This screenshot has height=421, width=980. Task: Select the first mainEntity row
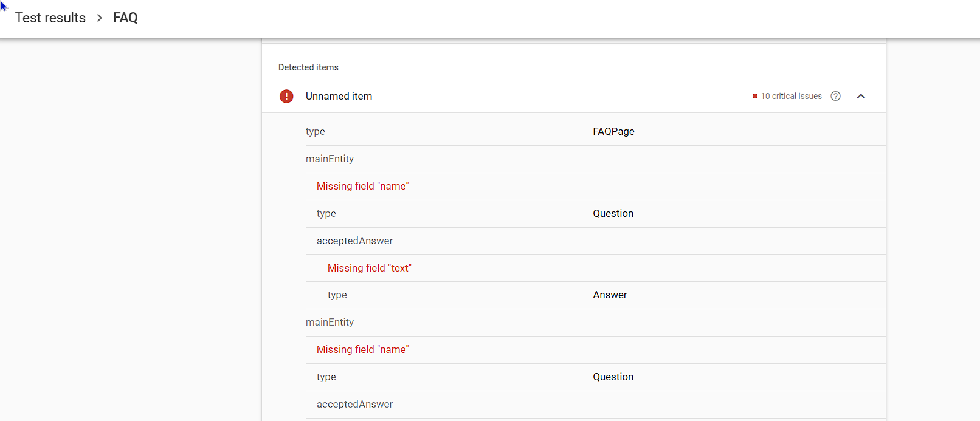tap(330, 159)
